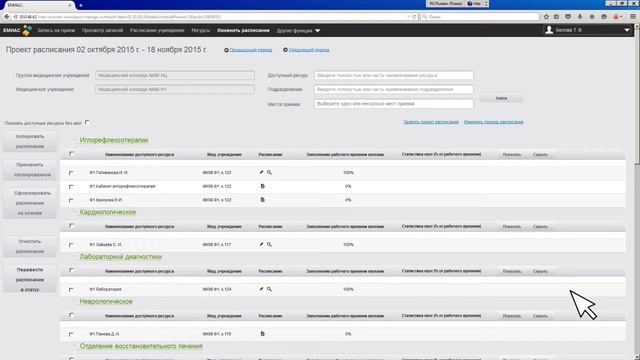Click the magnifier icon for Зайцева С. И.

[269, 244]
